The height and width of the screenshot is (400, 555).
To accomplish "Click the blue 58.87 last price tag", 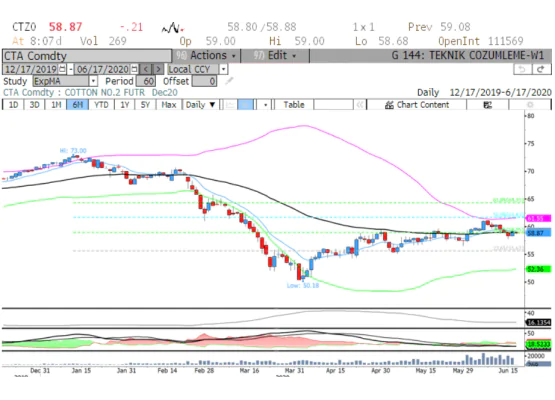I will pyautogui.click(x=538, y=233).
